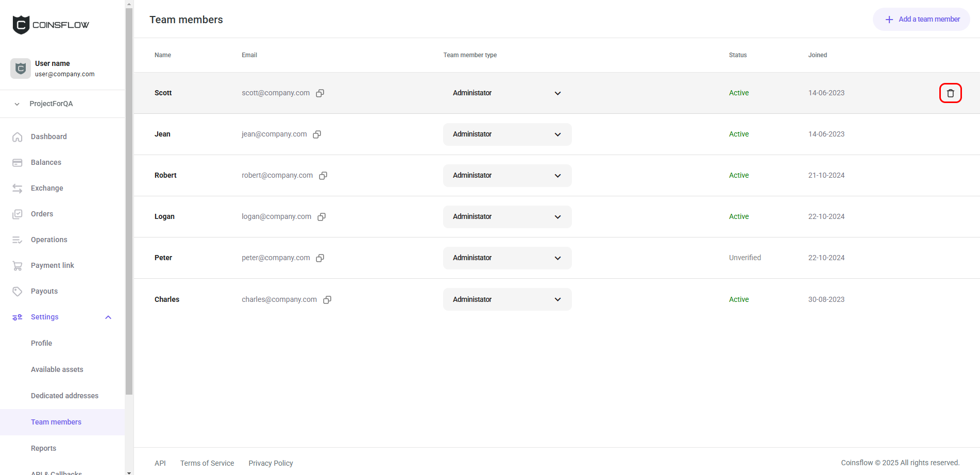
Task: Expand the ProjectForQA project selector
Action: [x=62, y=104]
